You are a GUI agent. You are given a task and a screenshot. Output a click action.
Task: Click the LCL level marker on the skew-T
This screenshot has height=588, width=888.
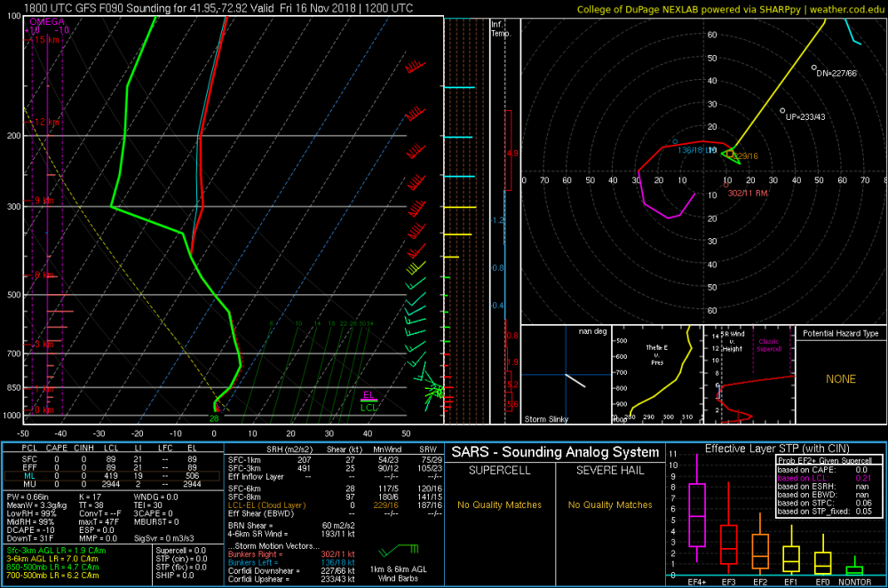tap(369, 407)
